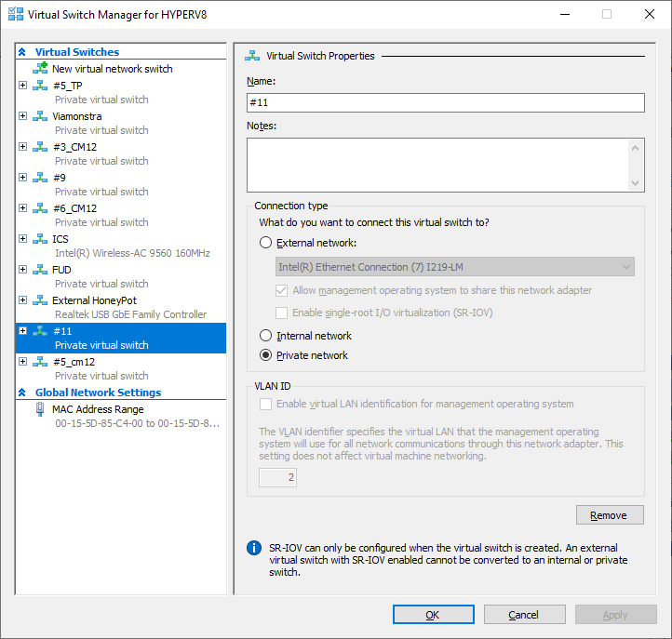672x639 pixels.
Task: Click the Global Network Settings header
Action: coord(98,393)
